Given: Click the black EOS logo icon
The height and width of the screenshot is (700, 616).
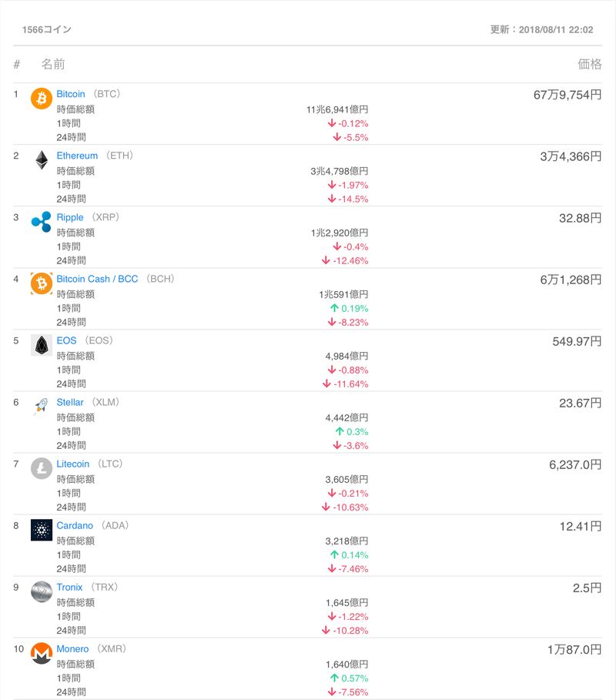Looking at the screenshot, I should point(42,345).
